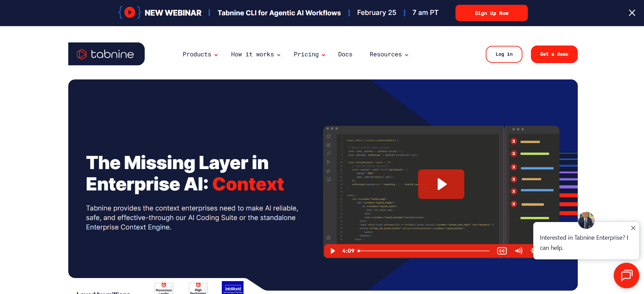Click the 4:09 video time display
This screenshot has width=644, height=294.
coord(348,251)
